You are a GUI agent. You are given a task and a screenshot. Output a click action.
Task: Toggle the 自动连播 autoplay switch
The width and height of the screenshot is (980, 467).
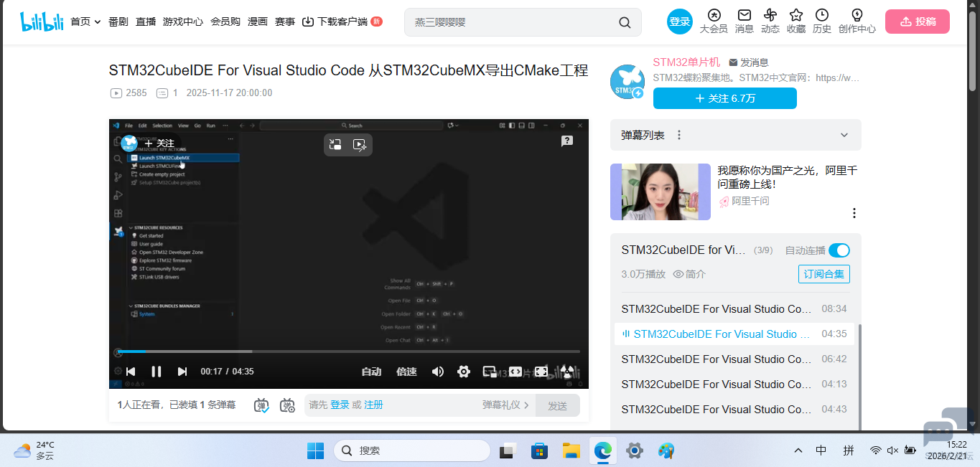pos(839,250)
